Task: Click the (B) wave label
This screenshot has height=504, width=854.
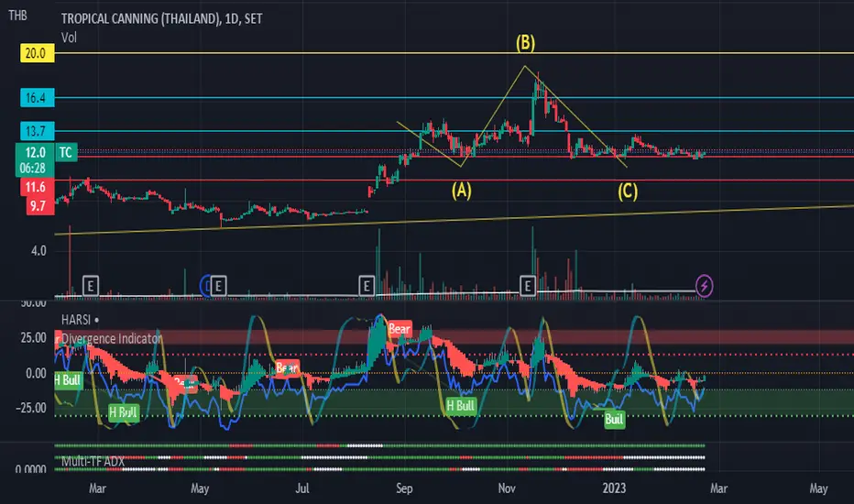Action: point(526,42)
